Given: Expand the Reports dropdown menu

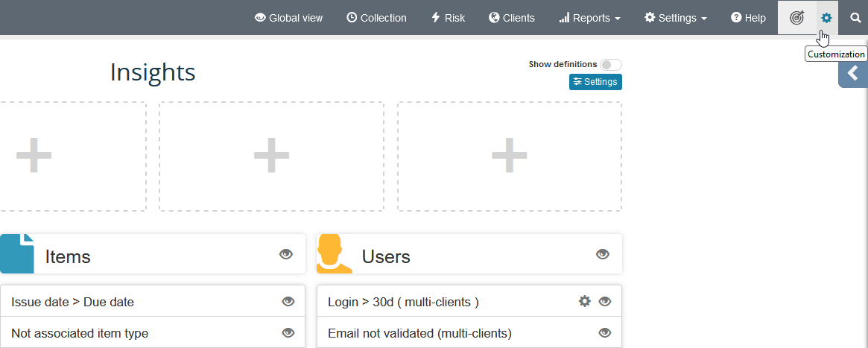Looking at the screenshot, I should click(x=589, y=18).
